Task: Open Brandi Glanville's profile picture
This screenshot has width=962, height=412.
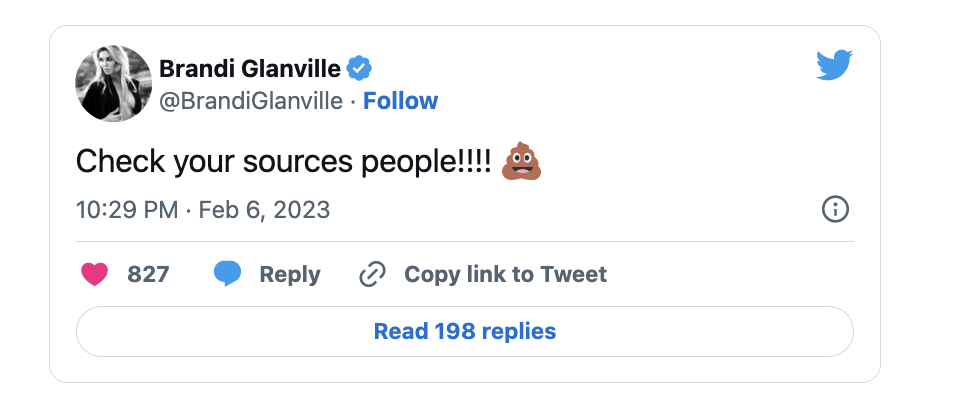Action: (114, 83)
